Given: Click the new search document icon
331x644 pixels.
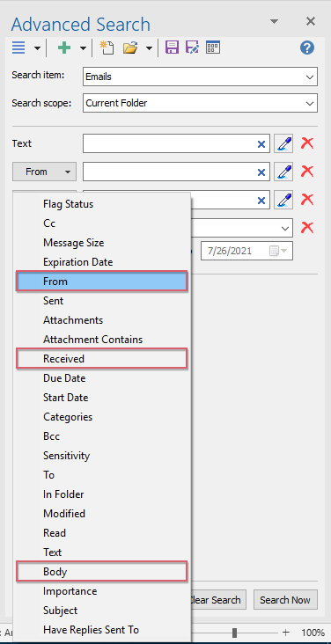Looking at the screenshot, I should (107, 48).
